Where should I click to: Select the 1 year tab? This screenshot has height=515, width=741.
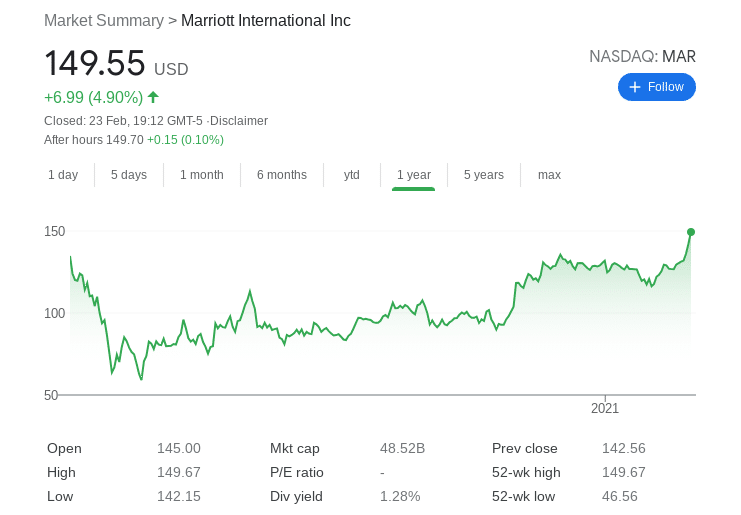(414, 175)
